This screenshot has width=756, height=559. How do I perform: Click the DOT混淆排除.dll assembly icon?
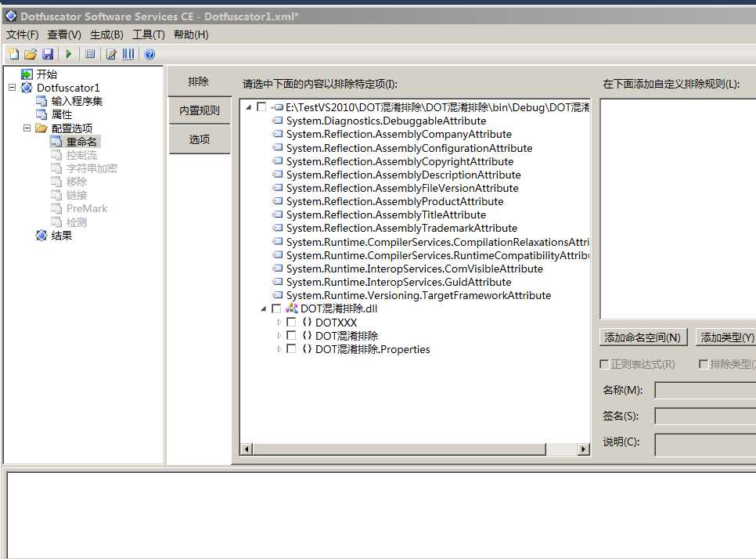pos(292,308)
